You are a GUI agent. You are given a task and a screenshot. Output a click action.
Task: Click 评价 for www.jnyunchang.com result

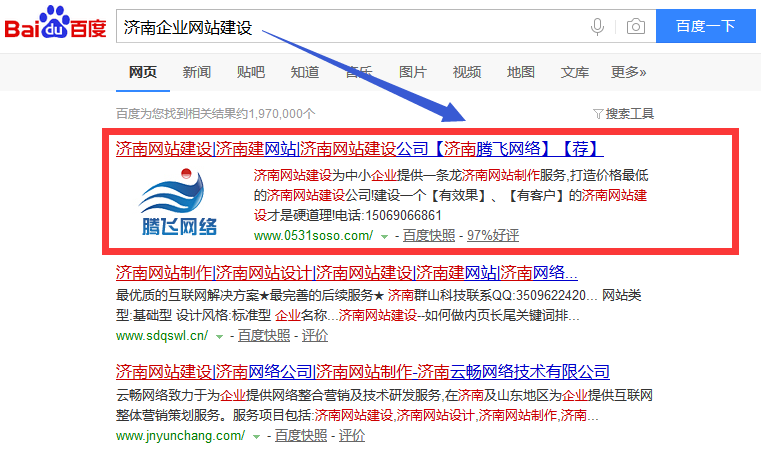(352, 435)
